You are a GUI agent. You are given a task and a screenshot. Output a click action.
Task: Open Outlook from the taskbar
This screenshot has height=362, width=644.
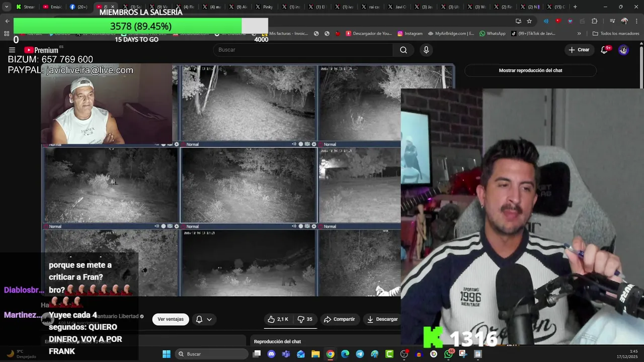[x=301, y=354]
